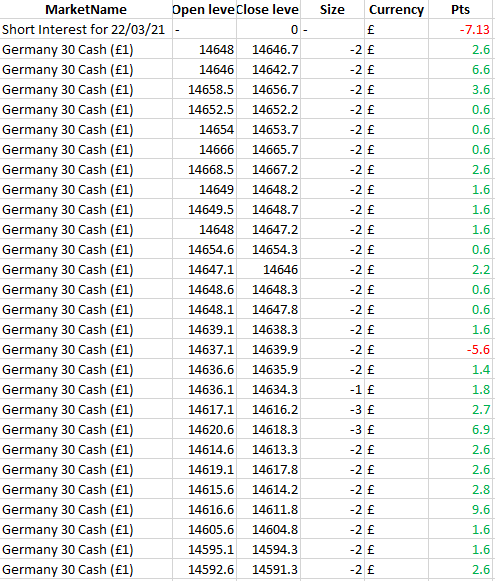This screenshot has height=581, width=495.
Task: Select the Pts column header
Action: point(461,9)
